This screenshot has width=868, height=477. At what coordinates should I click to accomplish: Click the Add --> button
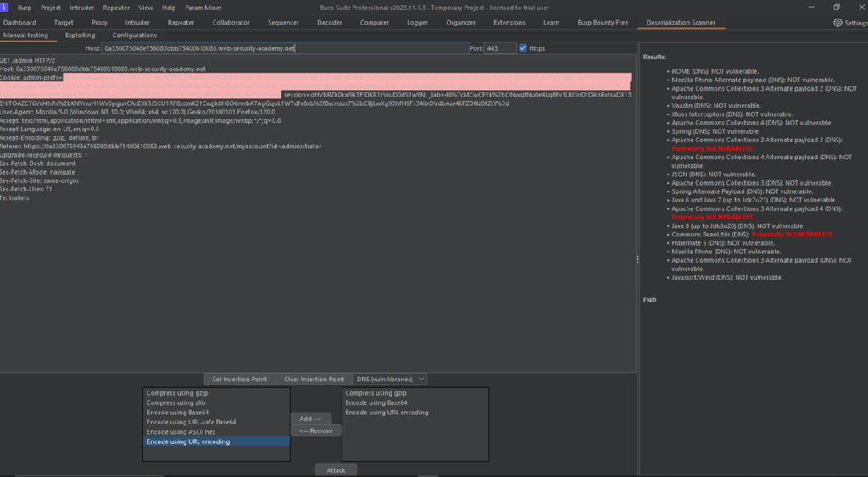click(x=310, y=419)
